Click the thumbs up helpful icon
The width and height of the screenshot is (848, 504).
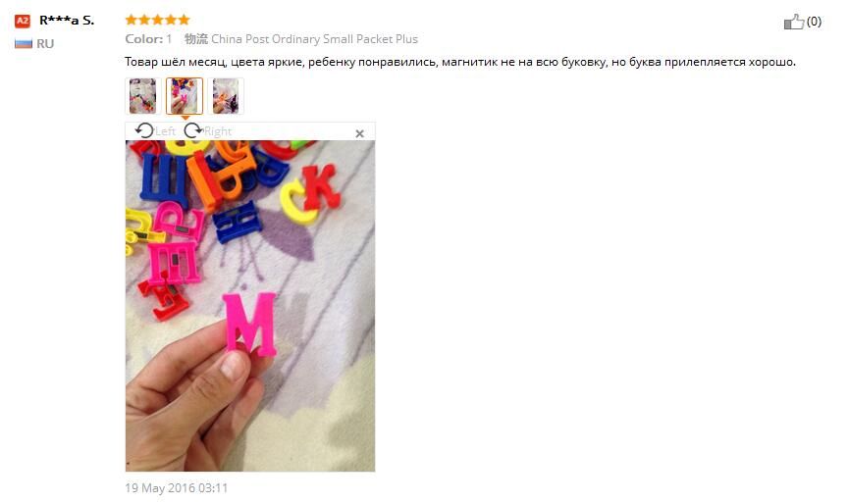(793, 22)
